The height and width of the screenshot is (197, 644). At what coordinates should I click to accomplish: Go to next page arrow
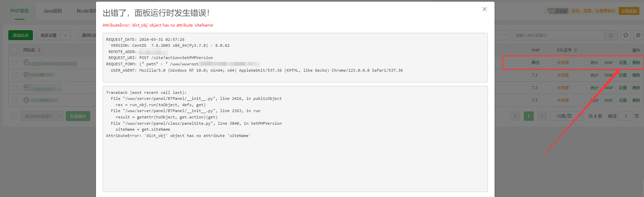tap(542, 116)
